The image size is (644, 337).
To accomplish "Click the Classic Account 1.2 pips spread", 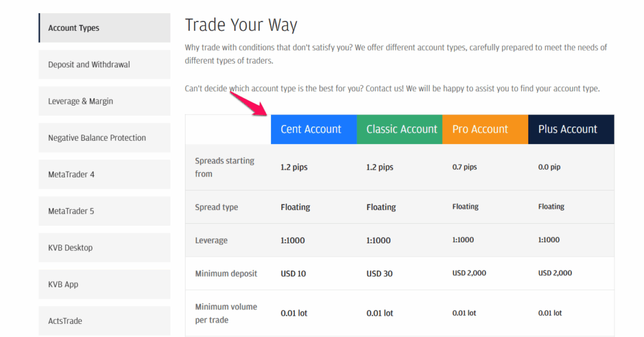I will point(380,167).
